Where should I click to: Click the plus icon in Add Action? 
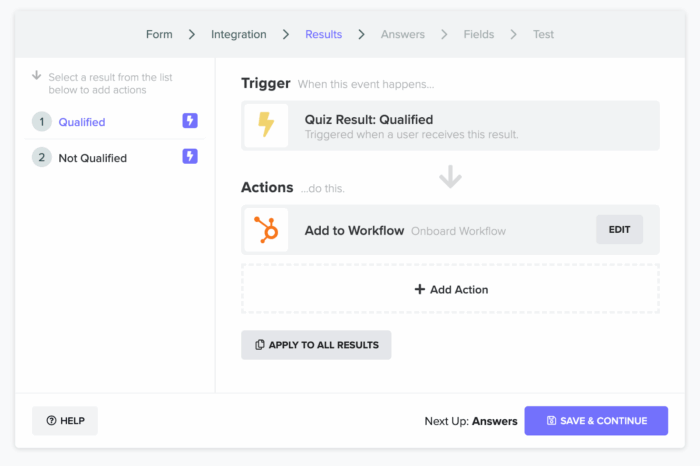point(420,289)
